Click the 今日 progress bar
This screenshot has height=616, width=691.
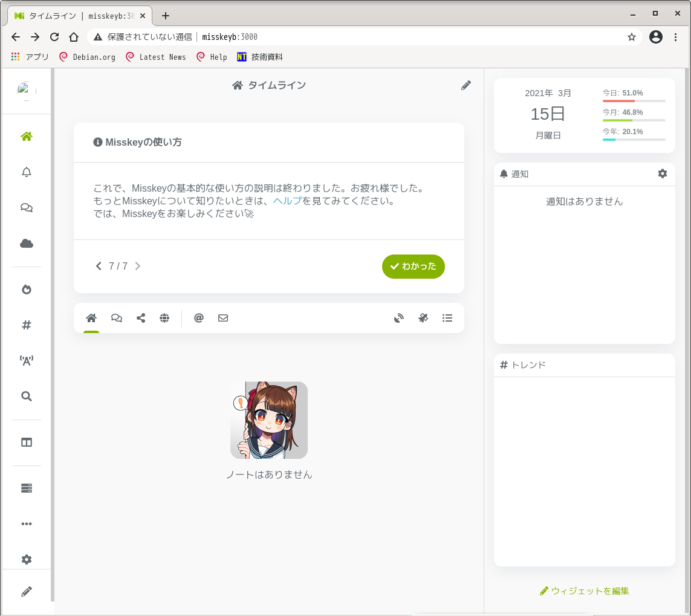point(634,101)
